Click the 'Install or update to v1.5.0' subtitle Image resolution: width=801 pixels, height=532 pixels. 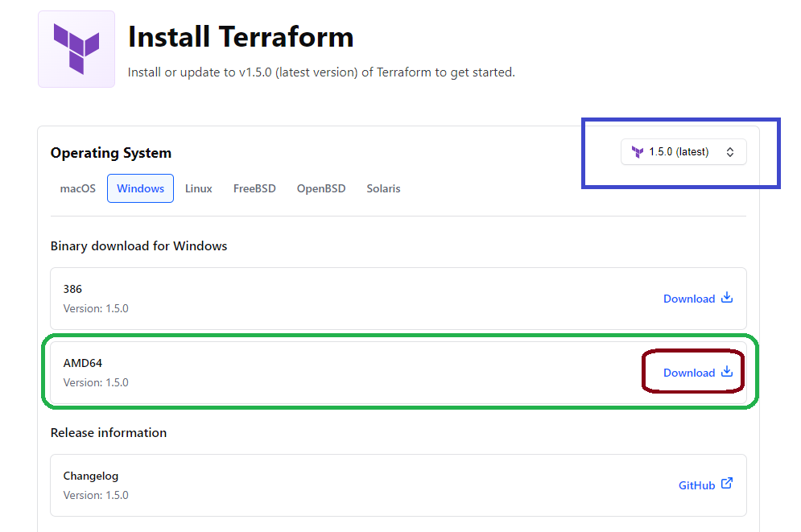(321, 72)
